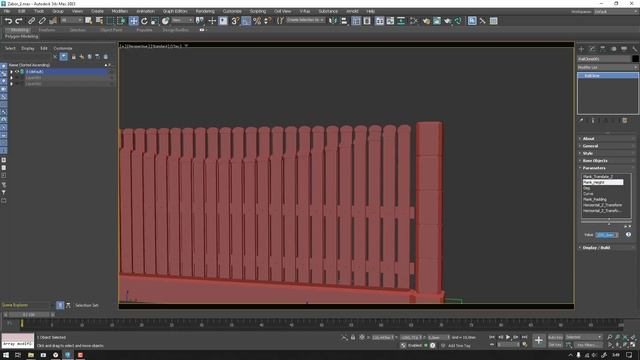Select the Unlink Selection icon

pyautogui.click(x=42, y=21)
